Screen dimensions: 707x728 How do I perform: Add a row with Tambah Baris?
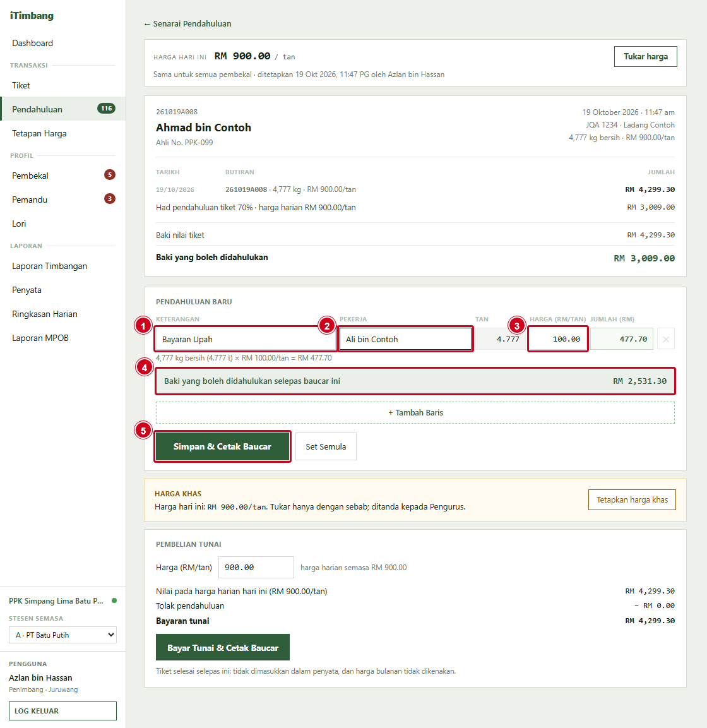pyautogui.click(x=415, y=413)
